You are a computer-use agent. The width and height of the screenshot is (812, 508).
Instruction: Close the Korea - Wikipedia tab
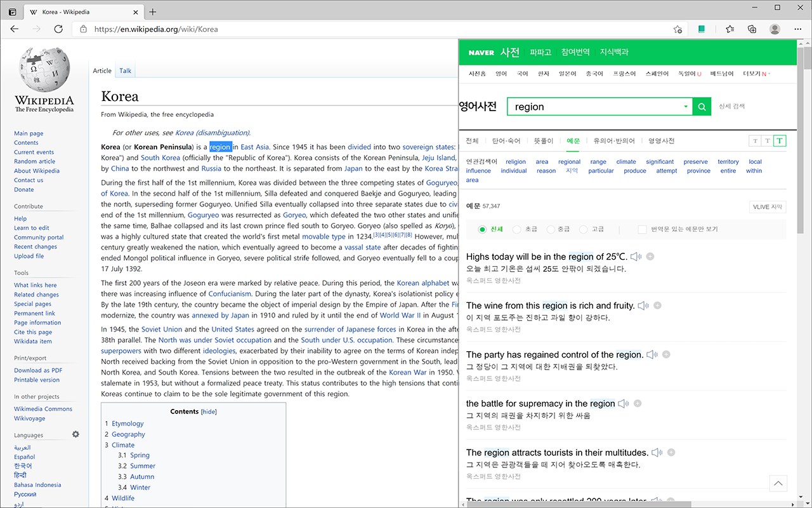(x=136, y=11)
